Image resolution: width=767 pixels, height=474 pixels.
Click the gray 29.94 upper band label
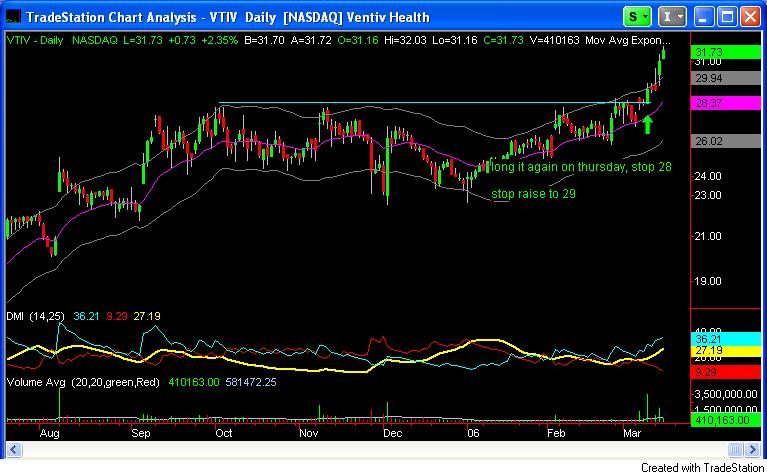[725, 78]
